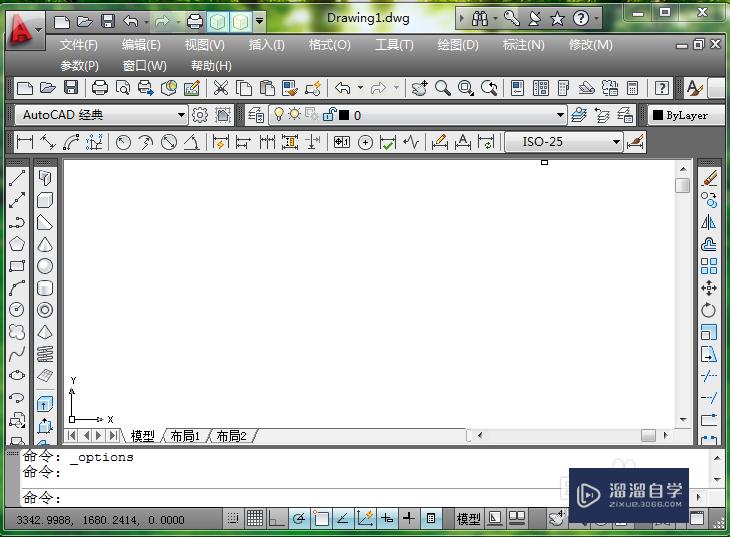Screen dimensions: 730x537
Task: Click the layer 0 black color swatch
Action: [x=344, y=115]
